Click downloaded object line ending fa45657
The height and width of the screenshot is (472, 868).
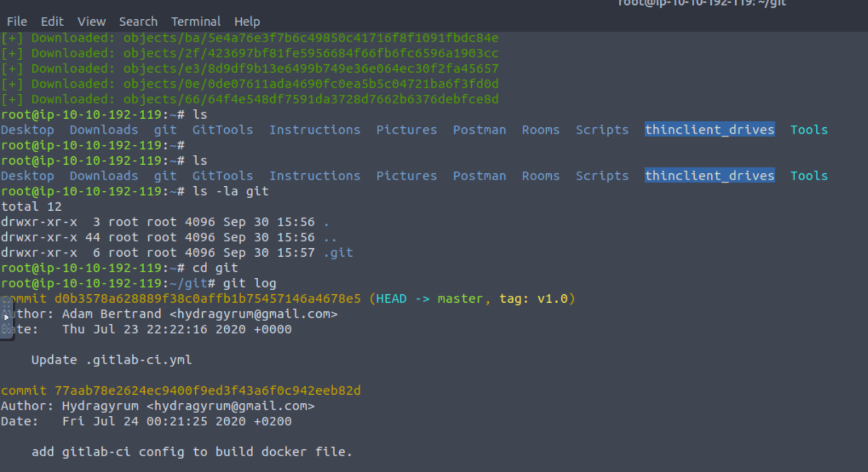tap(250, 69)
